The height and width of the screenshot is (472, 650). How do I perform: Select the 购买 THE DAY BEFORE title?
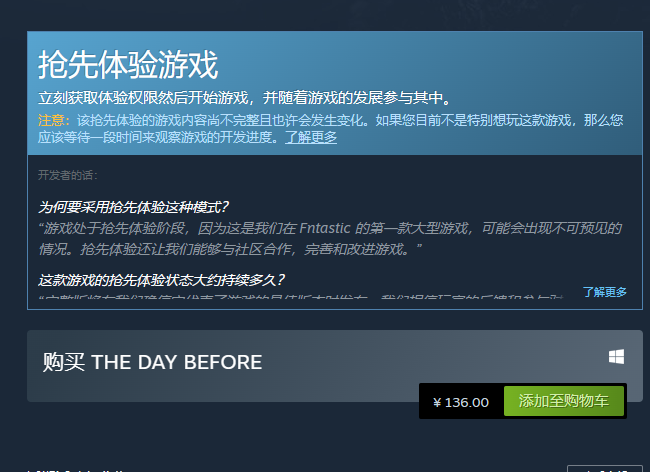pos(152,362)
